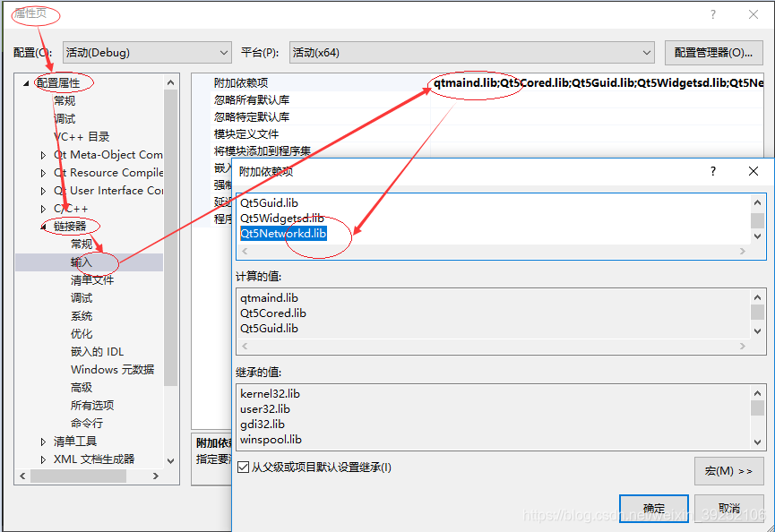775x532 pixels.
Task: Select 常规 under 配置属性
Action: click(x=65, y=101)
